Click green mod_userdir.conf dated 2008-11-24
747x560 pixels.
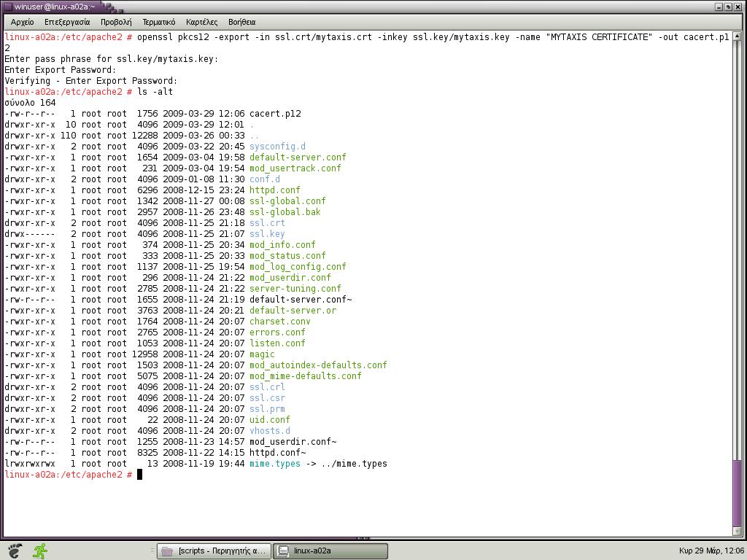(290, 278)
